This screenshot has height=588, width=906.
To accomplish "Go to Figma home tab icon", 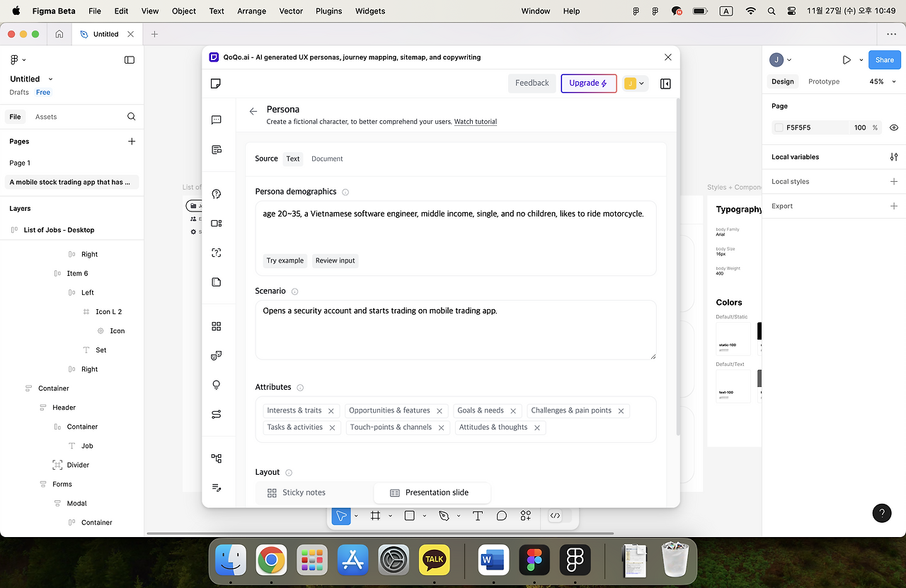I will (x=59, y=34).
